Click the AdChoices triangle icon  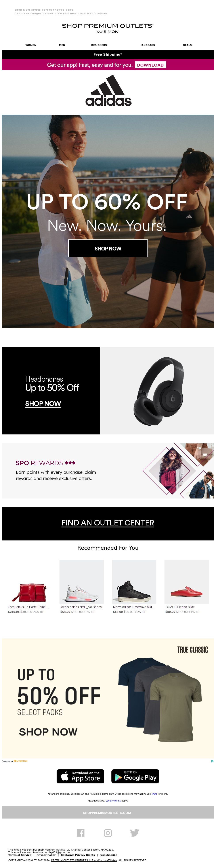click(x=212, y=761)
